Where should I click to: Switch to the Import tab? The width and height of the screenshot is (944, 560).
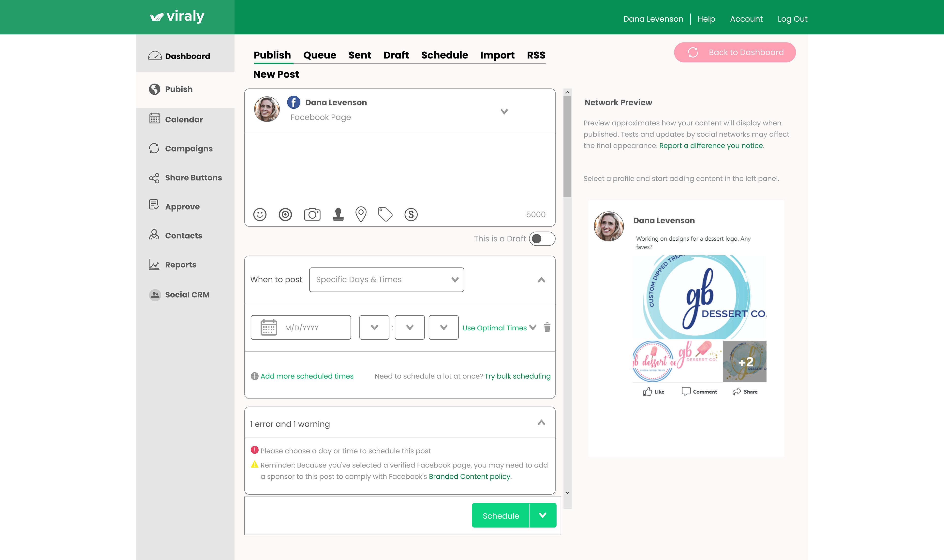(497, 55)
